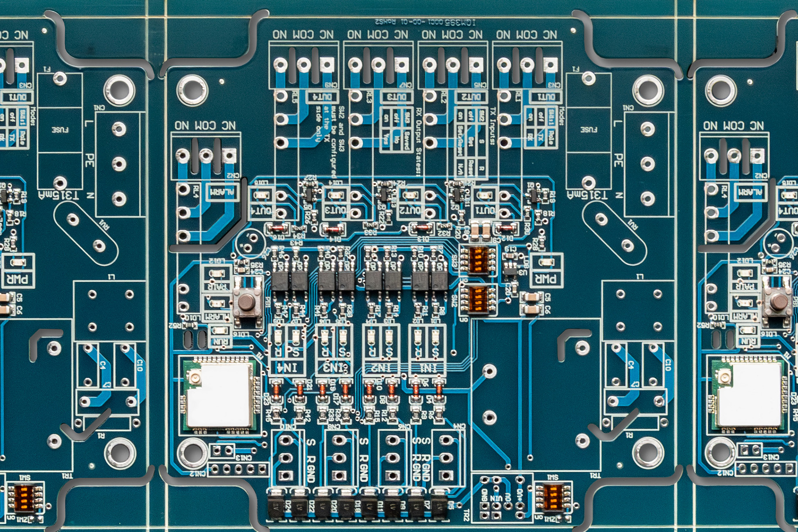The image size is (798, 532).
Task: Click the IN2 label box
Action: pyautogui.click(x=380, y=367)
